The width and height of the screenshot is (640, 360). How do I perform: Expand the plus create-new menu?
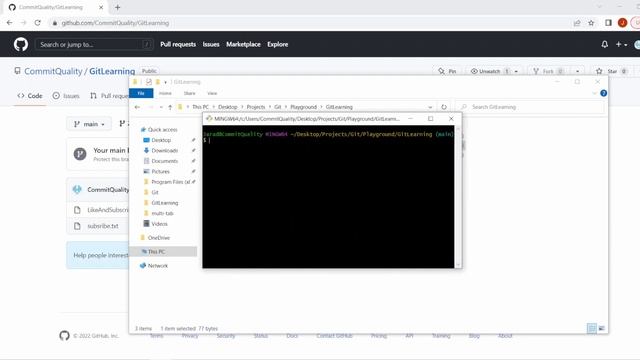click(x=621, y=44)
